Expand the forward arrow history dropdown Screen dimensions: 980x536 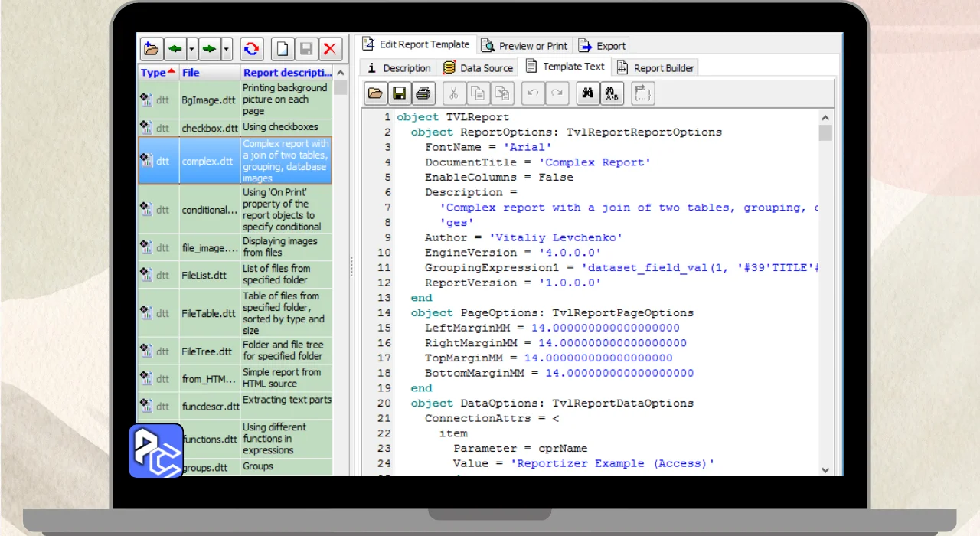tap(227, 50)
